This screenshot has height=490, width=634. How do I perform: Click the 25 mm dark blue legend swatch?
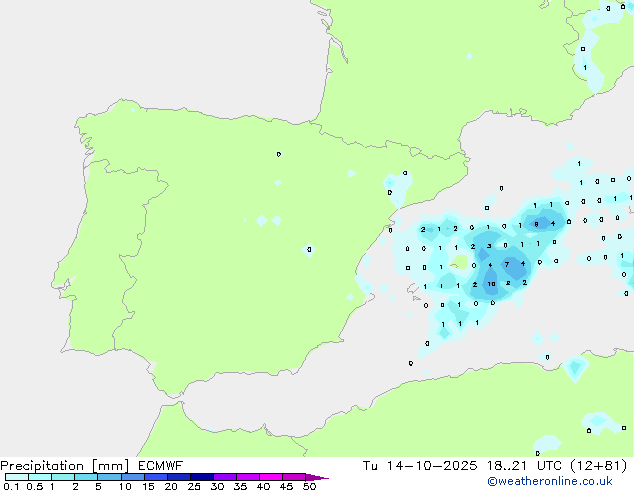[x=201, y=478]
